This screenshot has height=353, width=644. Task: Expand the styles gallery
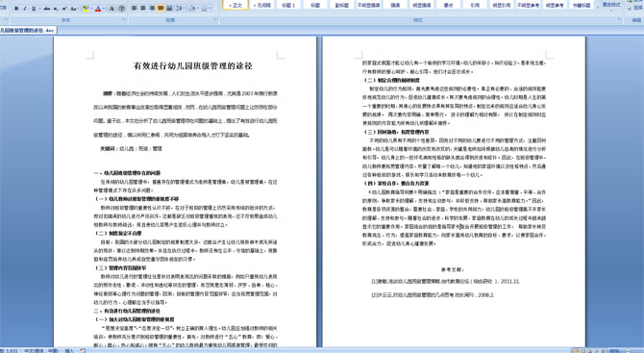597,6
